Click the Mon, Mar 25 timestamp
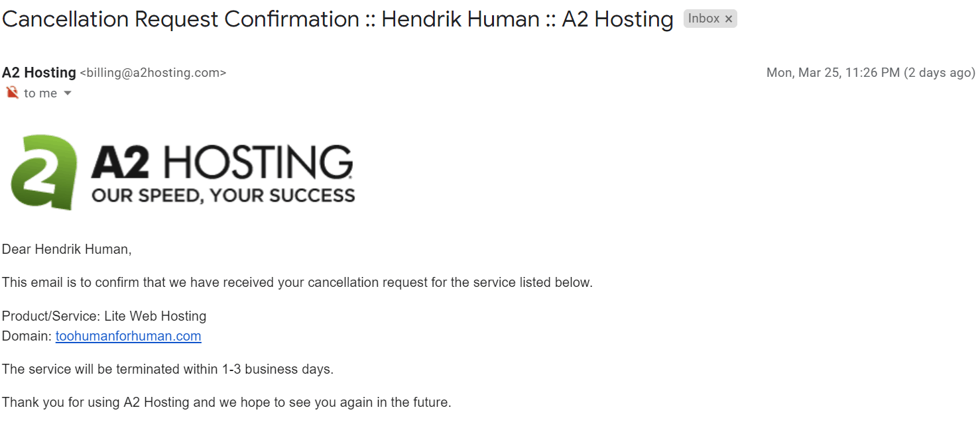The width and height of the screenshot is (980, 434). tap(833, 73)
